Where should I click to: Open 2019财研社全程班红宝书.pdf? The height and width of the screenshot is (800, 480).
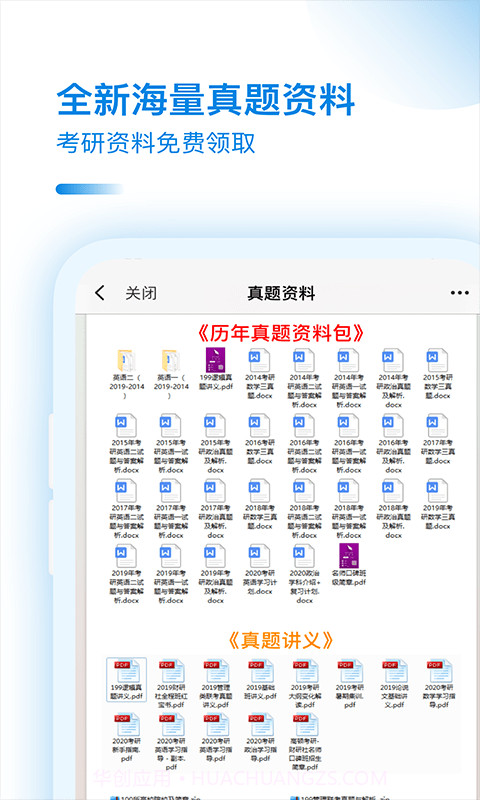171,684
